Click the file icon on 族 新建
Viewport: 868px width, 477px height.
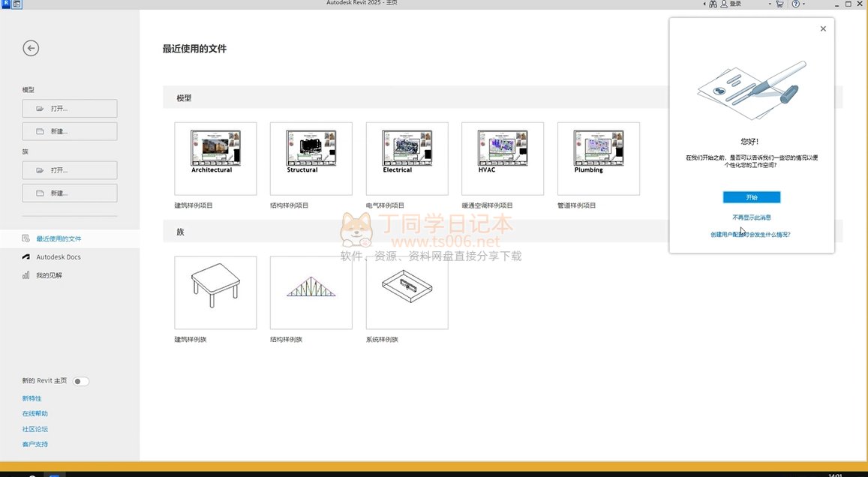point(40,193)
